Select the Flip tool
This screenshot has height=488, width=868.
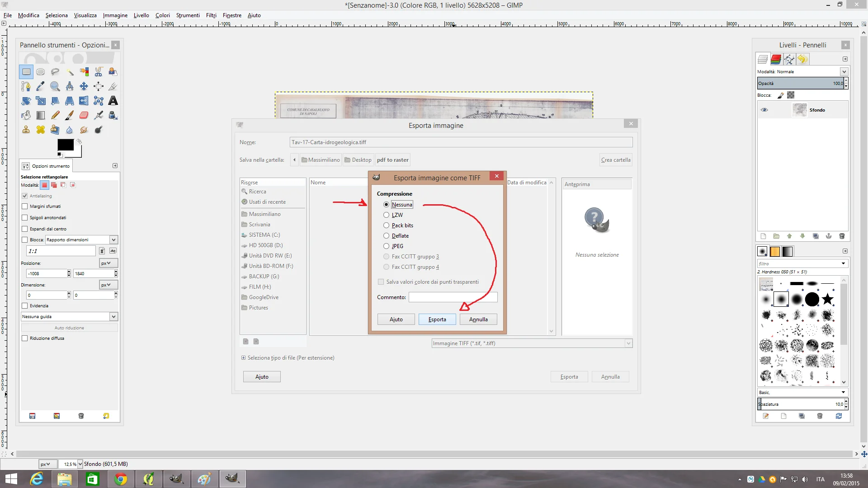[84, 101]
